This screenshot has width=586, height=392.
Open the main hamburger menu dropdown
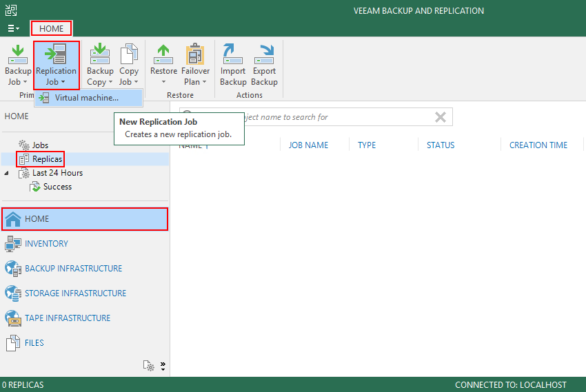click(x=13, y=28)
